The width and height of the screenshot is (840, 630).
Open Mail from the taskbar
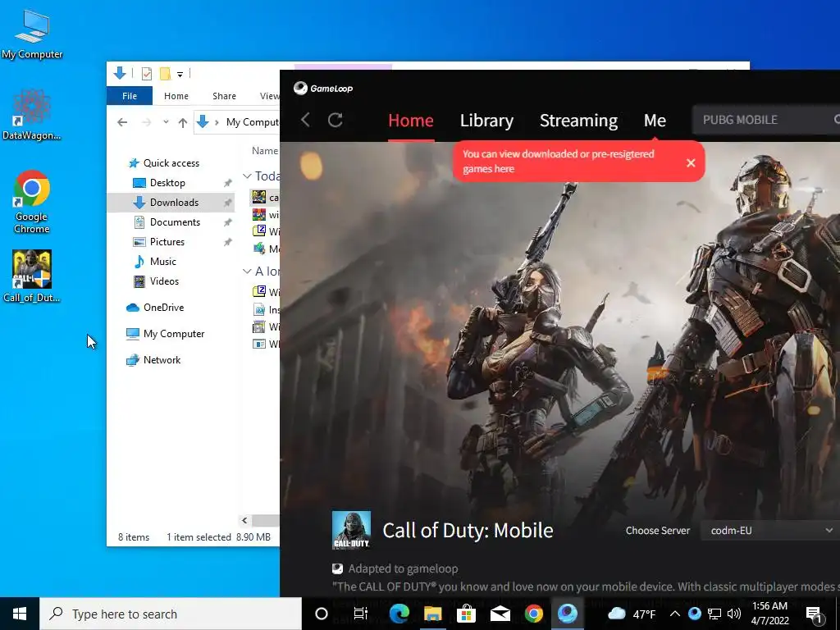coord(500,614)
